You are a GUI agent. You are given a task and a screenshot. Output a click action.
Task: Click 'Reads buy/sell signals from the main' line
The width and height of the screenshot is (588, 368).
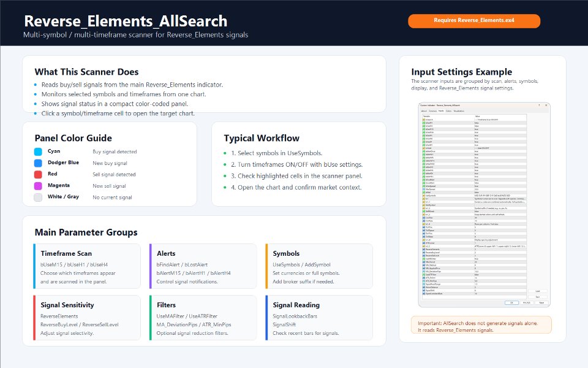[132, 85]
